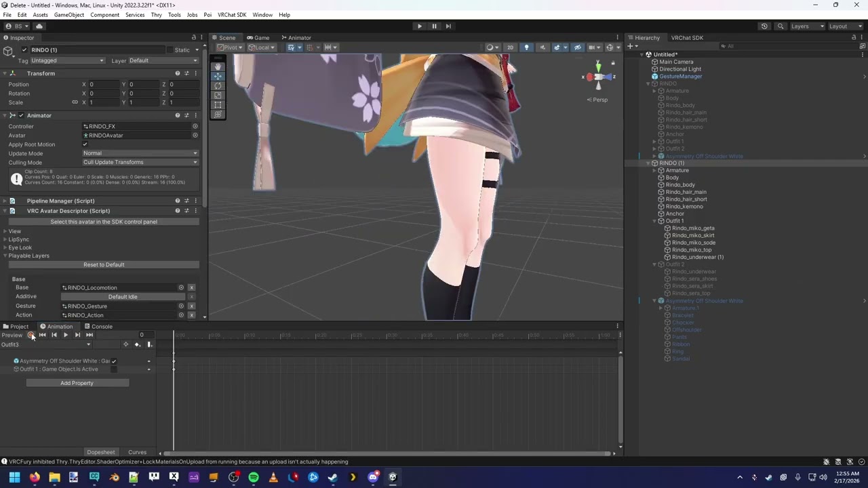868x488 pixels.
Task: Toggle Scene lighting bulb button
Action: (x=526, y=47)
